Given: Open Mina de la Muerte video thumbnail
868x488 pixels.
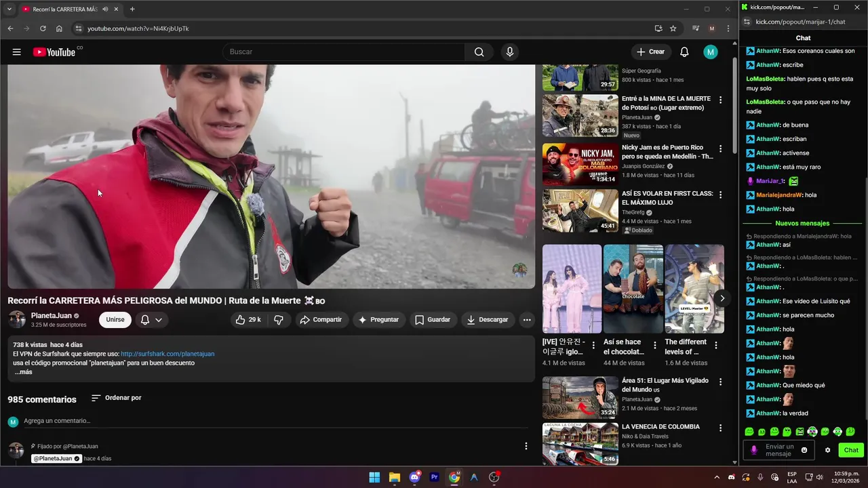Looking at the screenshot, I should [580, 115].
